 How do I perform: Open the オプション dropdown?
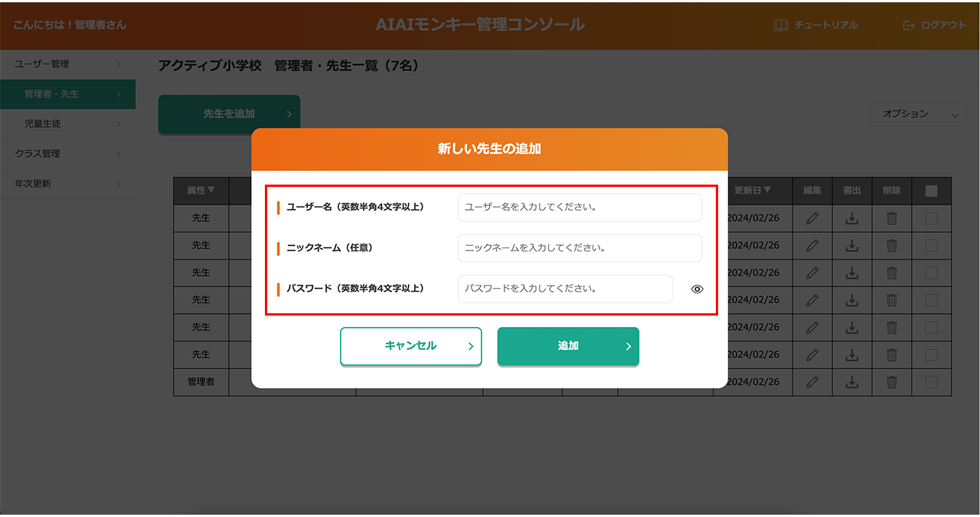pos(917,114)
